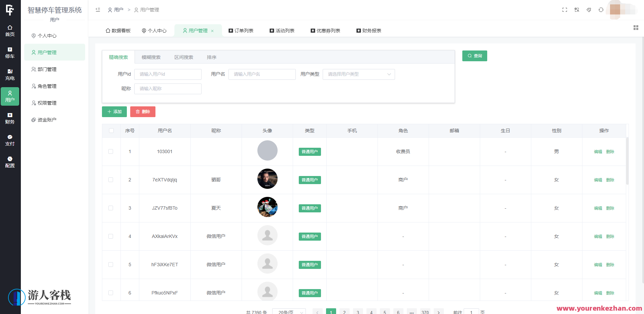
Task: Switch to the 模糊搜索 search mode
Action: coord(151,57)
